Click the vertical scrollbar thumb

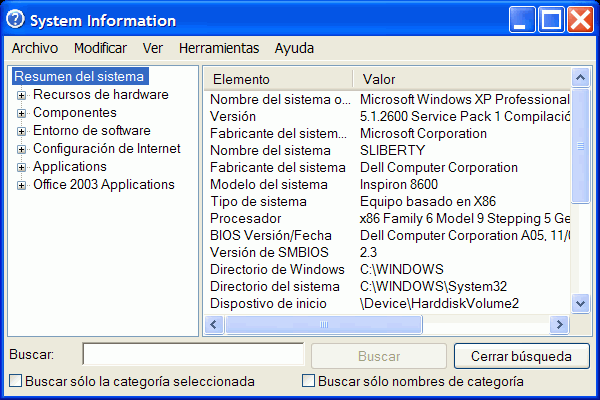coord(580,146)
